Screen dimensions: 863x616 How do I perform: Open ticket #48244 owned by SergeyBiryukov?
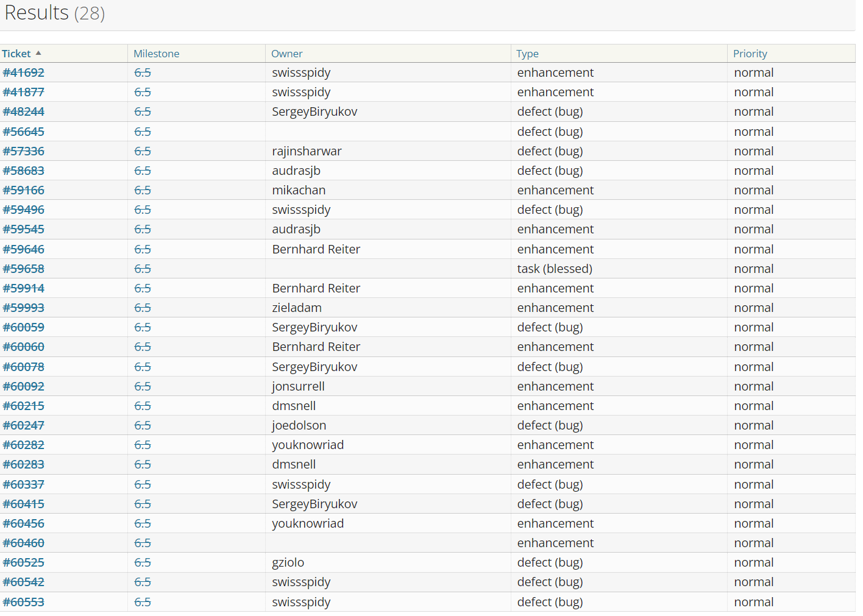(23, 112)
